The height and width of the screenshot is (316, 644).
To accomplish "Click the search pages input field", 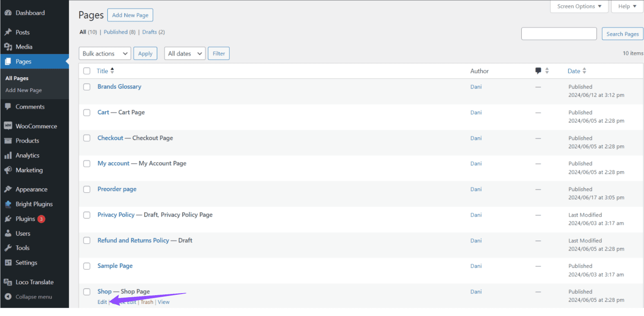I will coord(559,34).
